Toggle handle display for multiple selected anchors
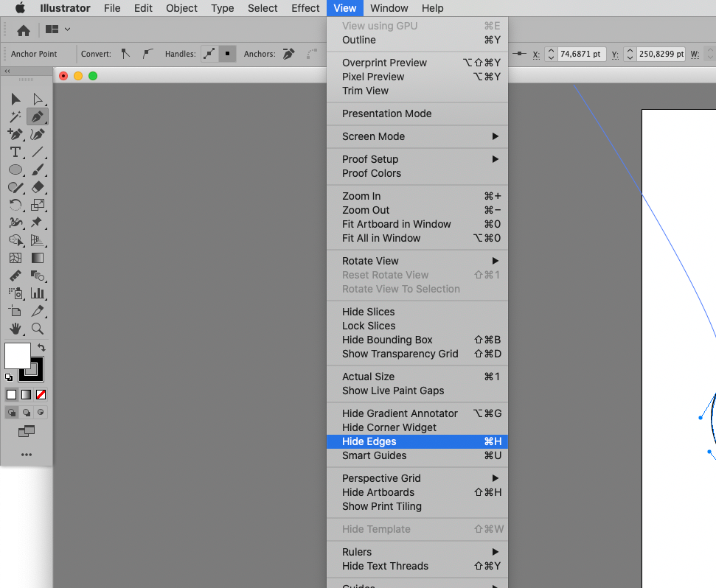Viewport: 716px width, 588px height. (x=210, y=54)
